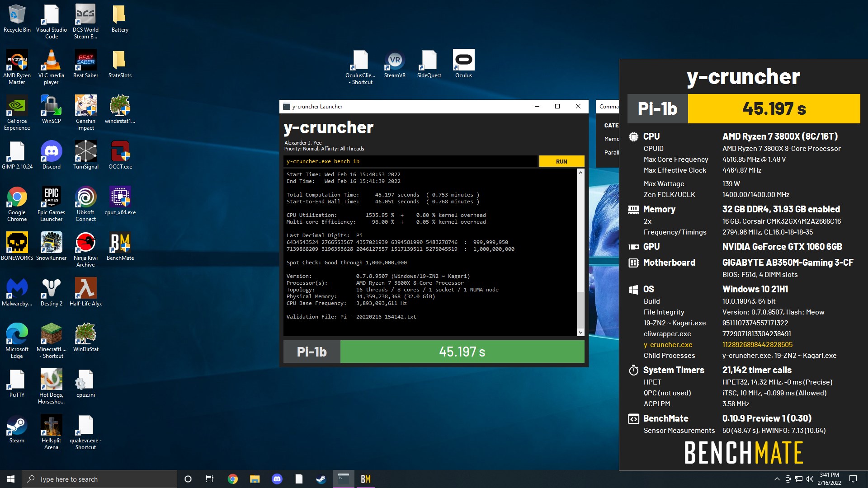
Task: Click the Validation File line in output
Action: tap(351, 317)
